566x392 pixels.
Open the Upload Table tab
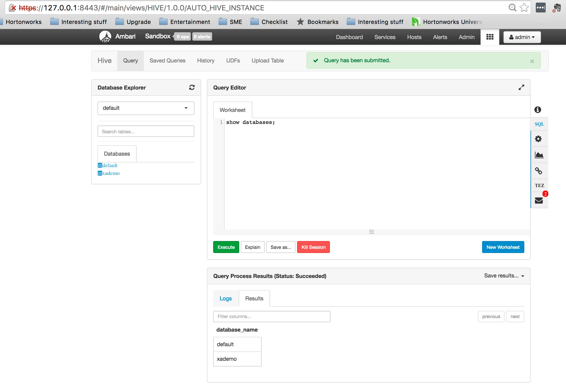coord(268,61)
